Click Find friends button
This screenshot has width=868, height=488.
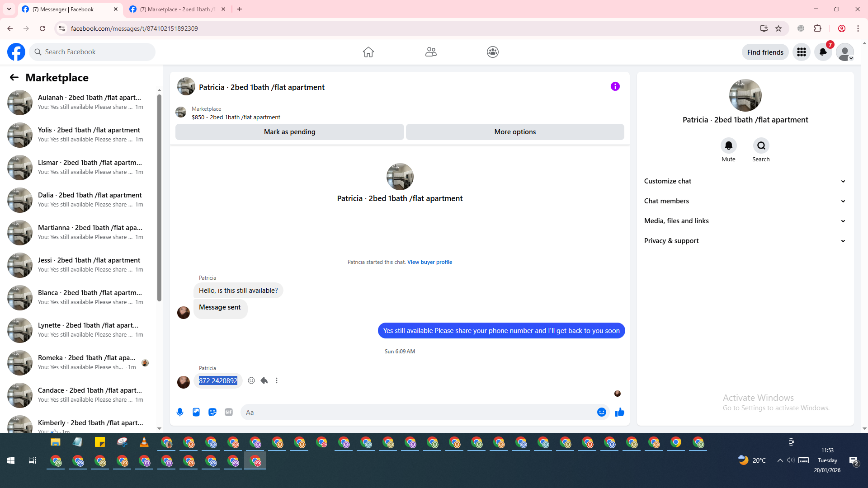click(x=765, y=52)
